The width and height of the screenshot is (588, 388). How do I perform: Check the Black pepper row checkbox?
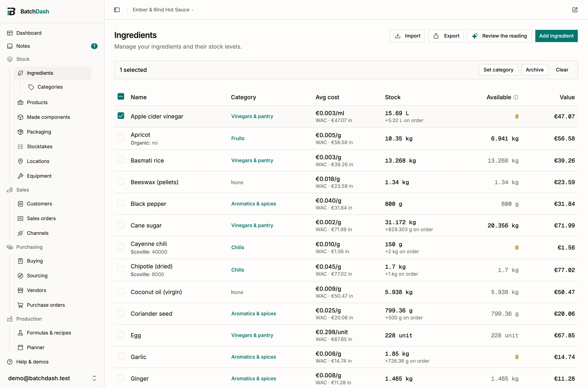pos(121,203)
